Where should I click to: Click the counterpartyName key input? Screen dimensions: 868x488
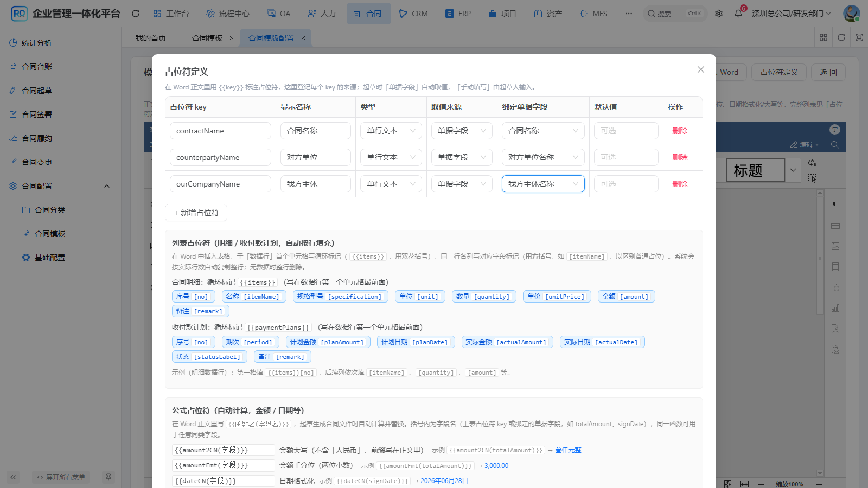pos(220,157)
